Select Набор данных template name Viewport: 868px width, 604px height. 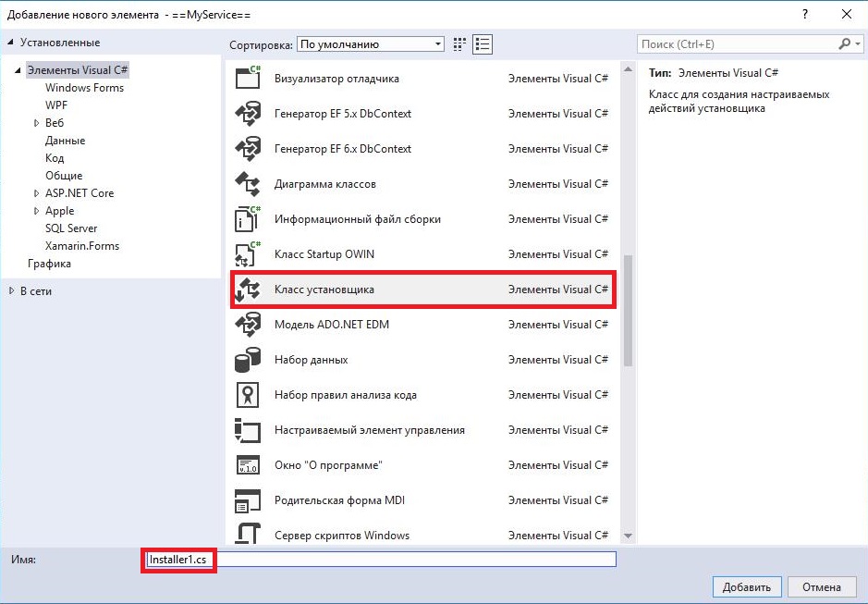click(312, 360)
